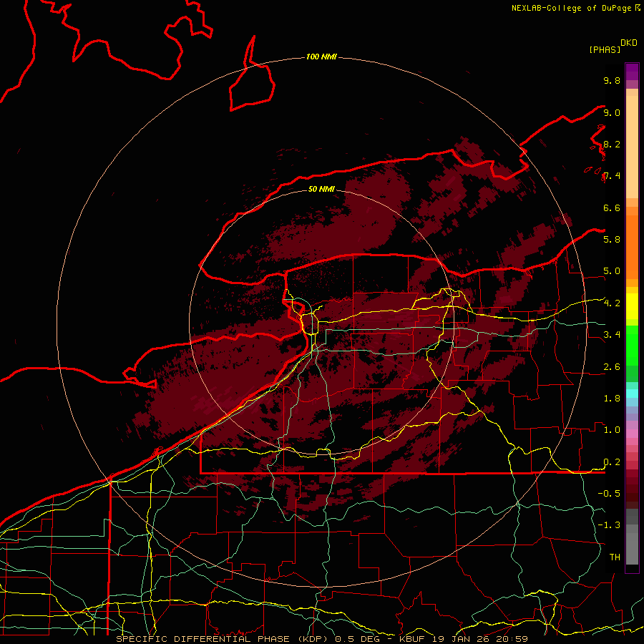Click the 100 NMI range ring label
This screenshot has width=644, height=644.
point(321,57)
